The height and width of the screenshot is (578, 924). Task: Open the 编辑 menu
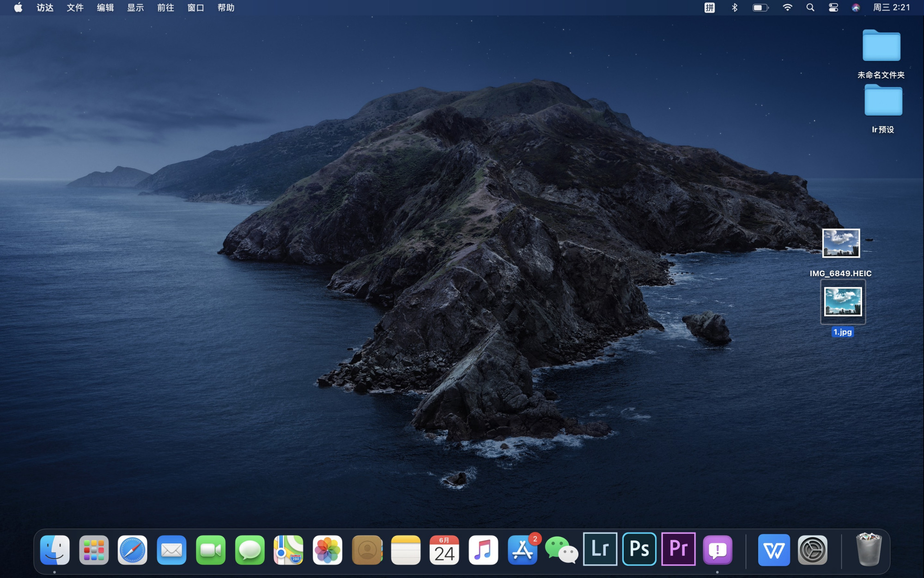(105, 7)
